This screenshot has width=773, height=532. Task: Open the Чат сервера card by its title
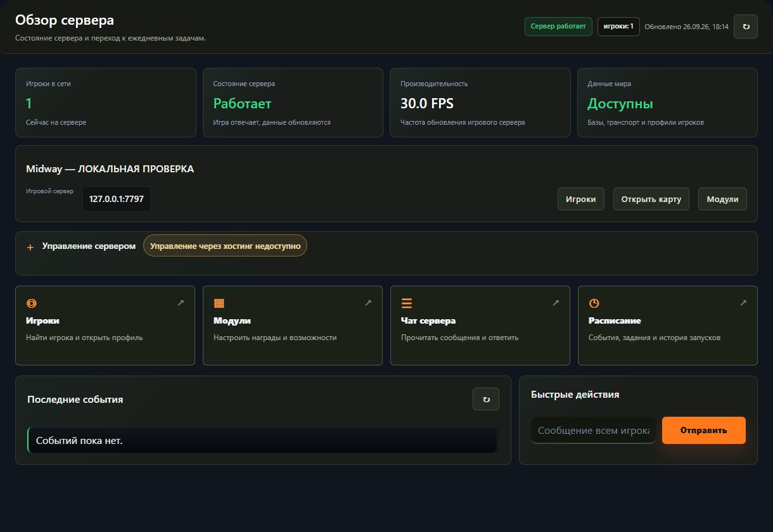click(428, 320)
